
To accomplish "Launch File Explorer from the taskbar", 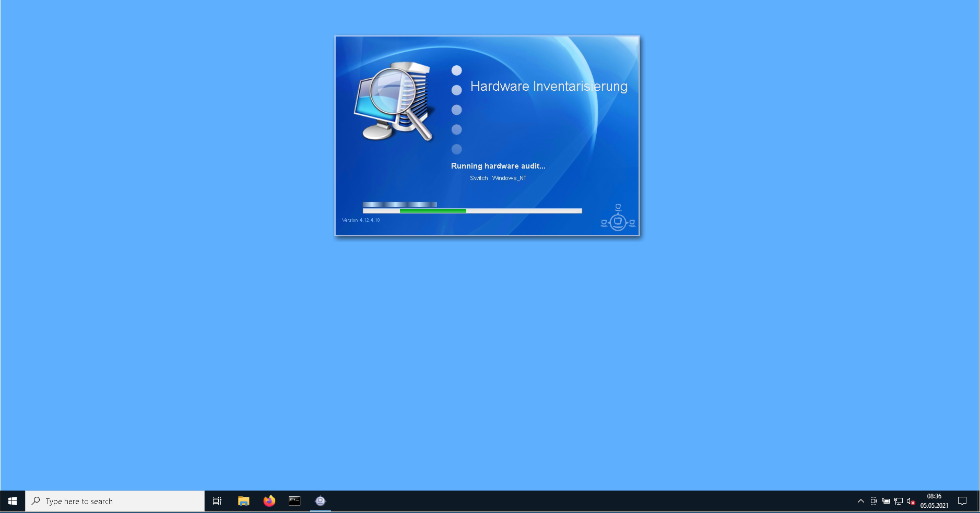I will tap(243, 501).
